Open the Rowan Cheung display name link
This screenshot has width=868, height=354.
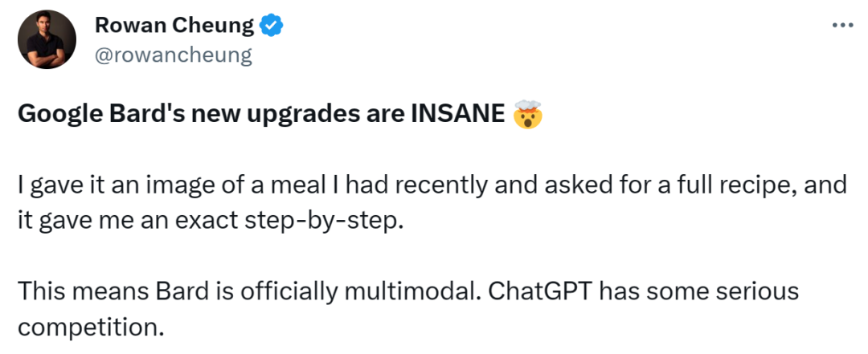coord(174,26)
